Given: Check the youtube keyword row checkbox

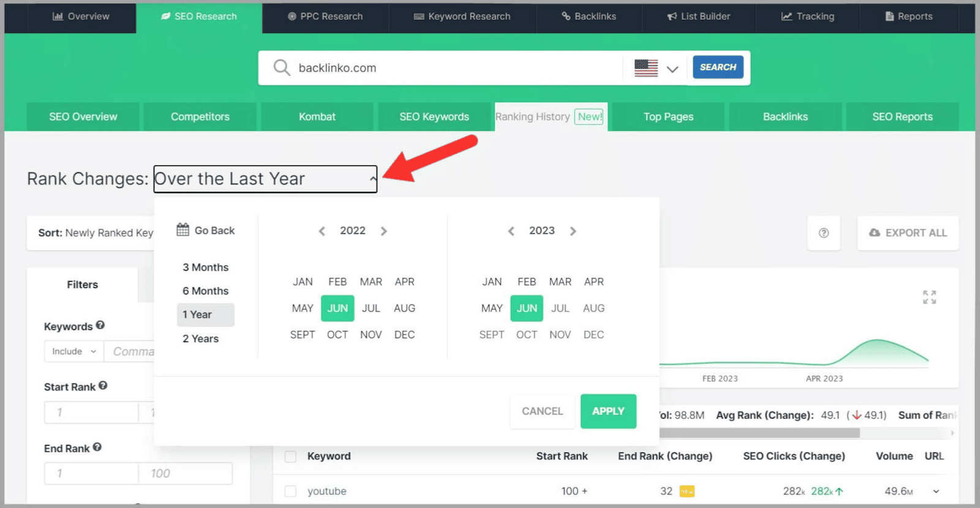Looking at the screenshot, I should click(x=290, y=491).
